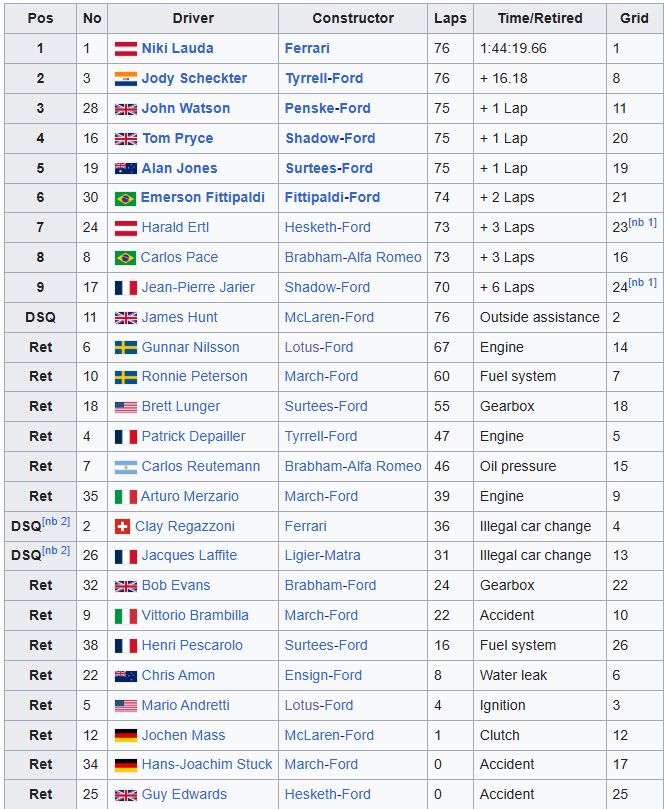Open nb 1 footnote in Harald Ertl row
Screen dimensions: 664x809
click(x=642, y=223)
